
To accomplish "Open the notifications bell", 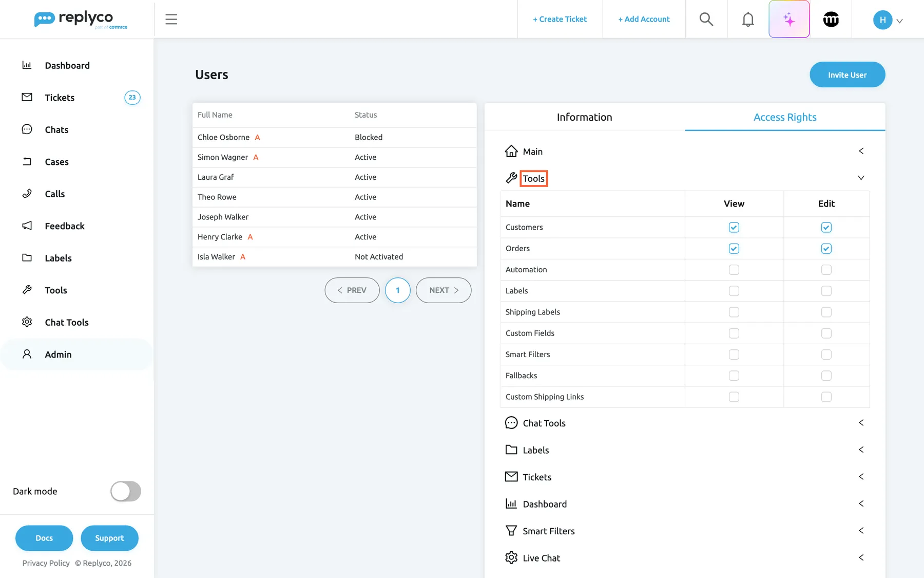I will point(748,19).
